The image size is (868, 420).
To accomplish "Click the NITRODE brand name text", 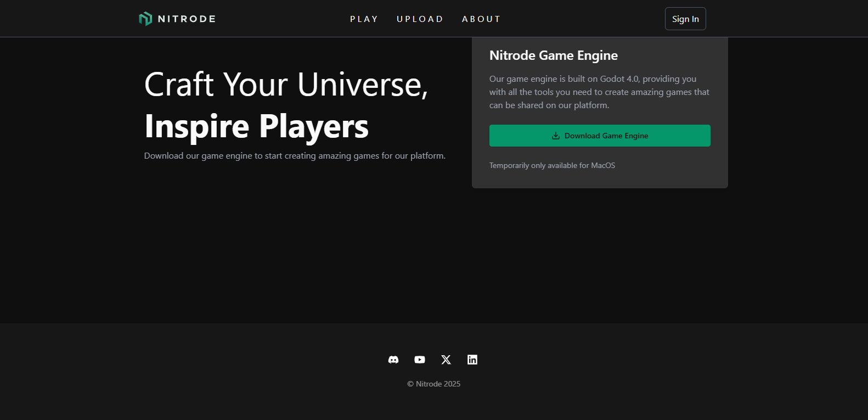I will [187, 19].
